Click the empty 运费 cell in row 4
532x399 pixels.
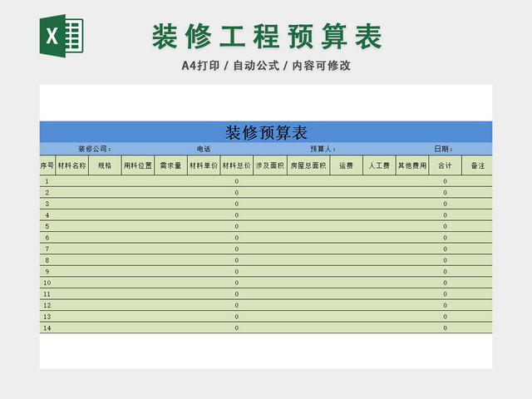click(x=346, y=215)
